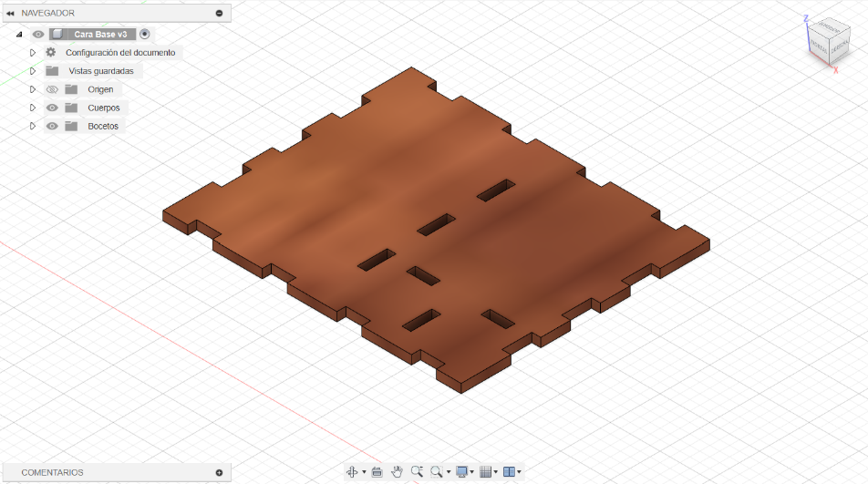This screenshot has width=868, height=484.
Task: Click the Cara Base v3 component cube icon
Action: click(x=57, y=35)
